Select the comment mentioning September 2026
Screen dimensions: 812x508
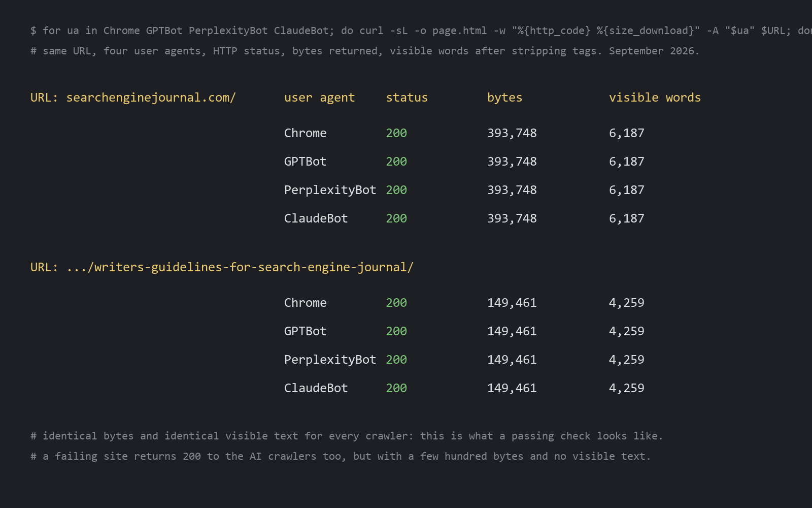[x=365, y=51]
